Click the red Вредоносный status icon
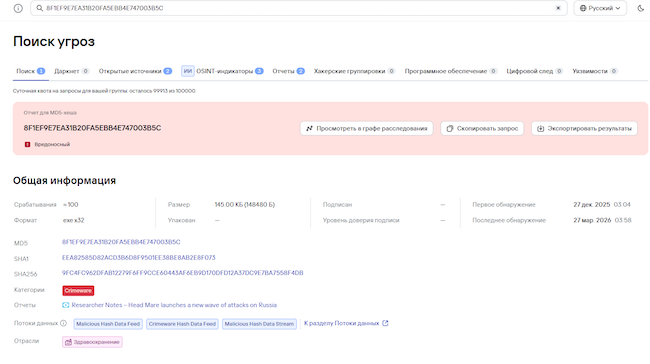 click(x=27, y=144)
